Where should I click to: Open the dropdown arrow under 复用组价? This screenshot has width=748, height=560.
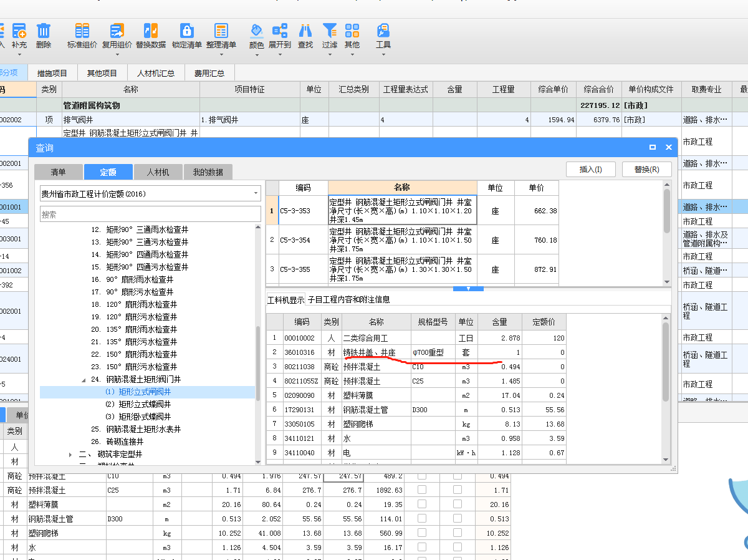coord(117,54)
